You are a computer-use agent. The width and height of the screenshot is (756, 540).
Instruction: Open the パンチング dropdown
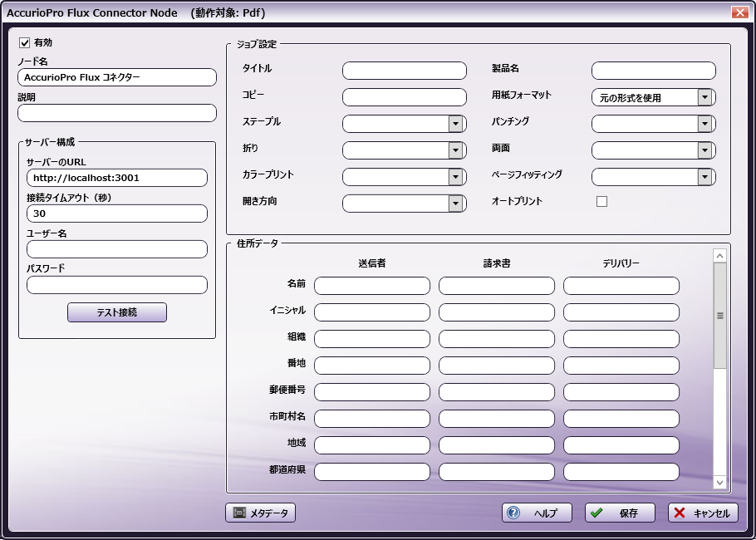click(x=654, y=124)
